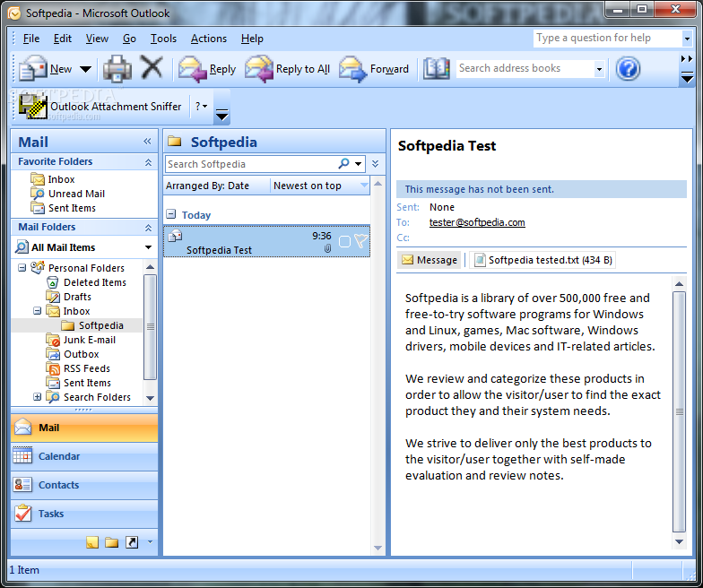Toggle the follow-up flag on message
The image size is (703, 588).
360,241
